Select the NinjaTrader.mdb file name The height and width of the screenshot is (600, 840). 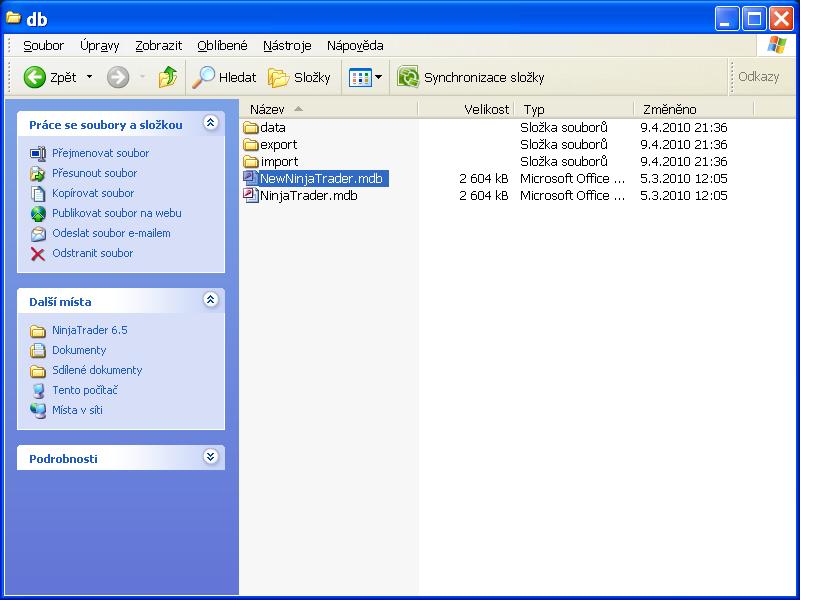coord(309,196)
